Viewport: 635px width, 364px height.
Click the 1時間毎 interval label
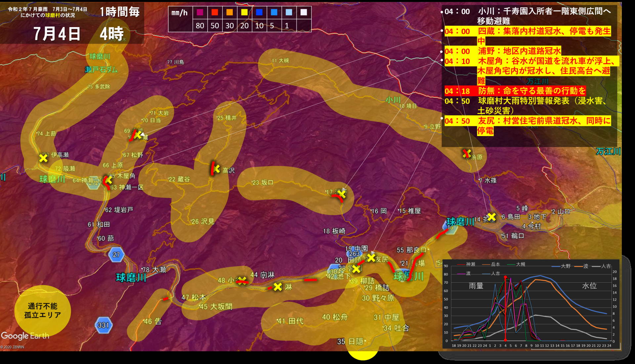[120, 12]
